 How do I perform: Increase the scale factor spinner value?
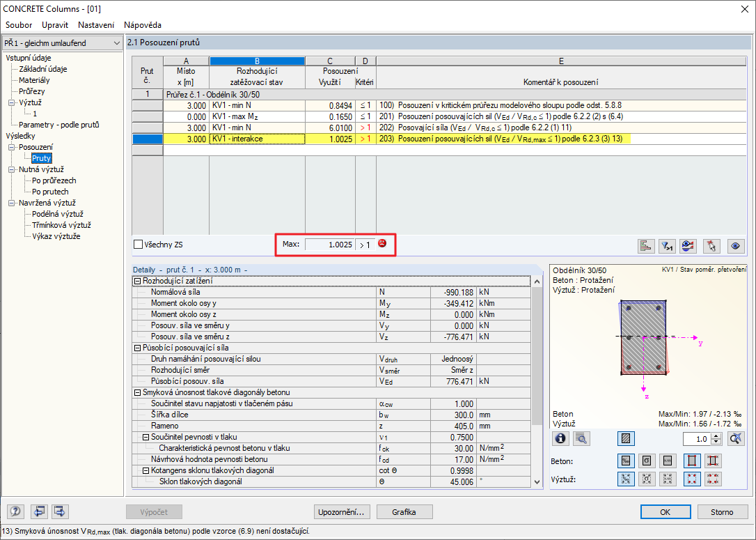[716, 435]
